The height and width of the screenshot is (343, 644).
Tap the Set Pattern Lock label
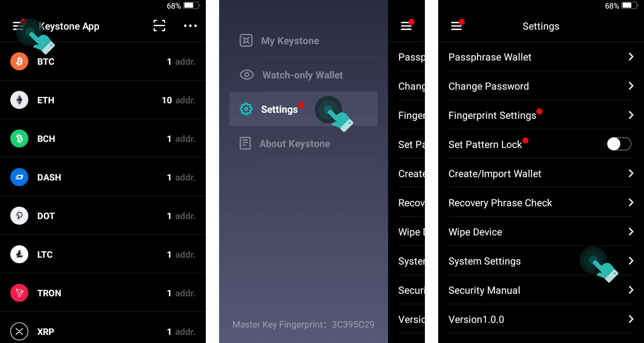click(x=485, y=144)
